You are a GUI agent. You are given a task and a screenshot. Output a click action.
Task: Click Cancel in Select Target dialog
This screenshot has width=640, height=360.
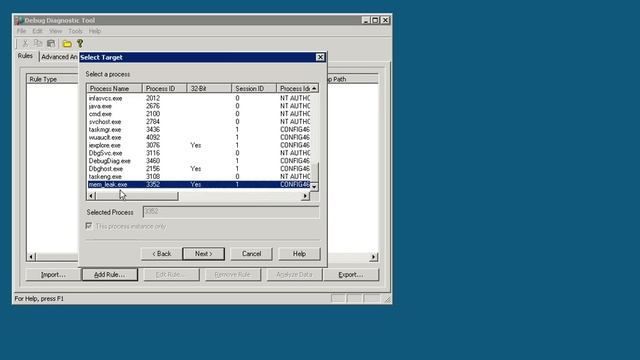pyautogui.click(x=251, y=253)
